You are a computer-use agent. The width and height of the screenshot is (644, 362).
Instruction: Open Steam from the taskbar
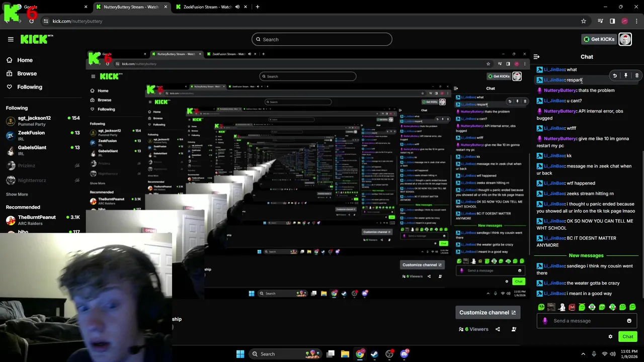(x=374, y=354)
